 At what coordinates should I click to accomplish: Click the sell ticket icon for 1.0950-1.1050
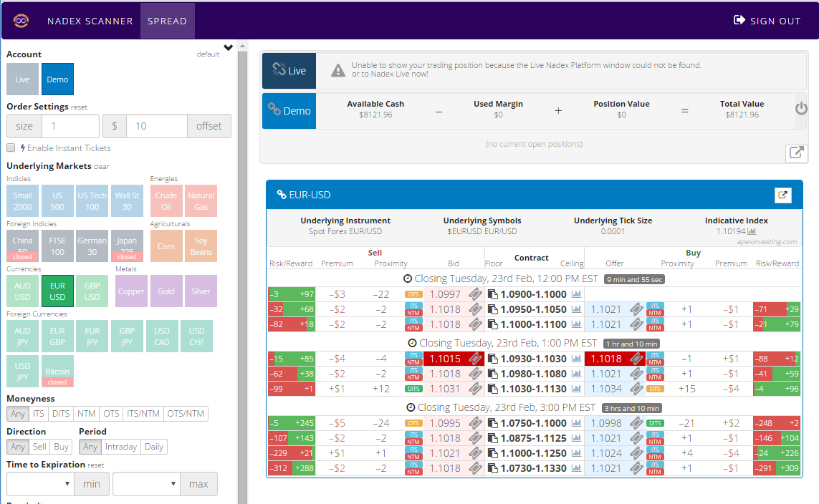[475, 309]
